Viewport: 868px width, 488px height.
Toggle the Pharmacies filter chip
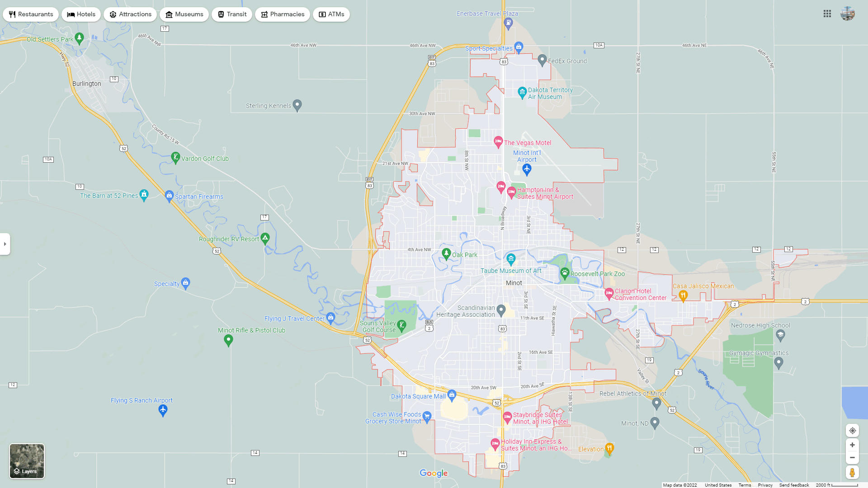pos(283,14)
